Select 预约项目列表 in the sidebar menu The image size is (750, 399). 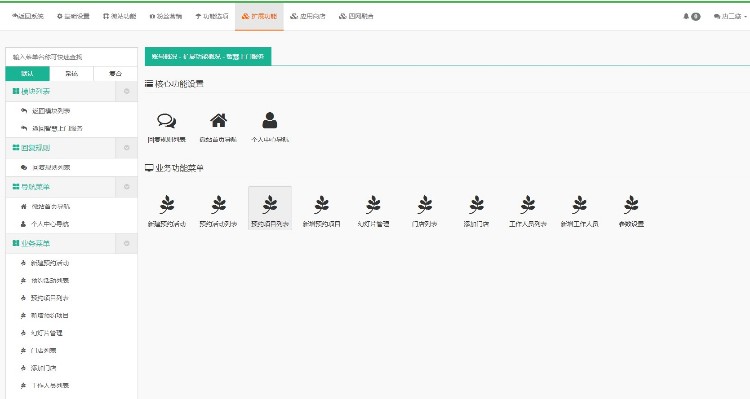(50, 298)
